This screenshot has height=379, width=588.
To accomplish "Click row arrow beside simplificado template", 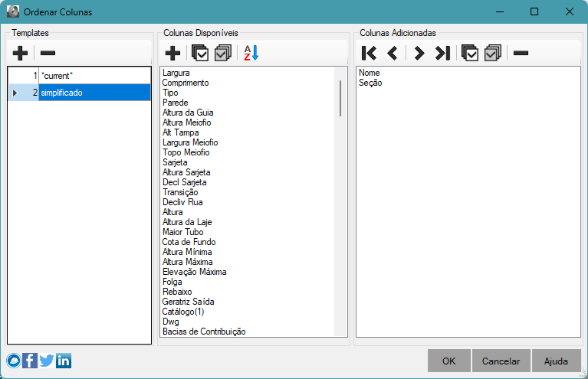I will 15,93.
